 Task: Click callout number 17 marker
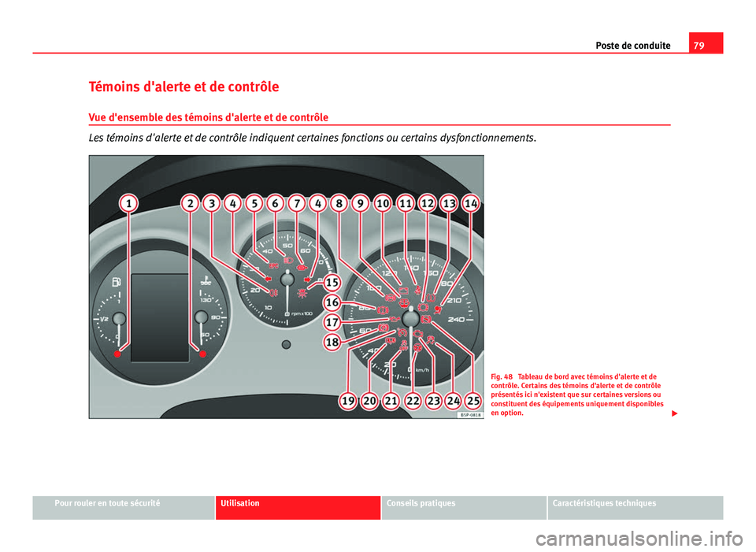[x=332, y=322]
